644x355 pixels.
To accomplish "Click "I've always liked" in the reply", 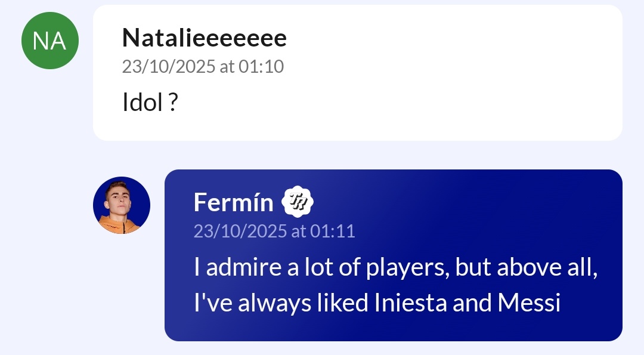I will [280, 303].
